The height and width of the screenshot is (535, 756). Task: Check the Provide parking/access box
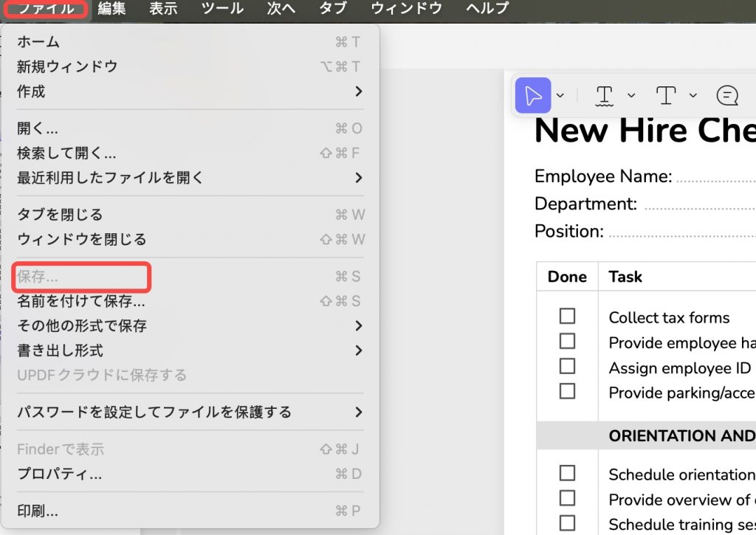tap(567, 391)
